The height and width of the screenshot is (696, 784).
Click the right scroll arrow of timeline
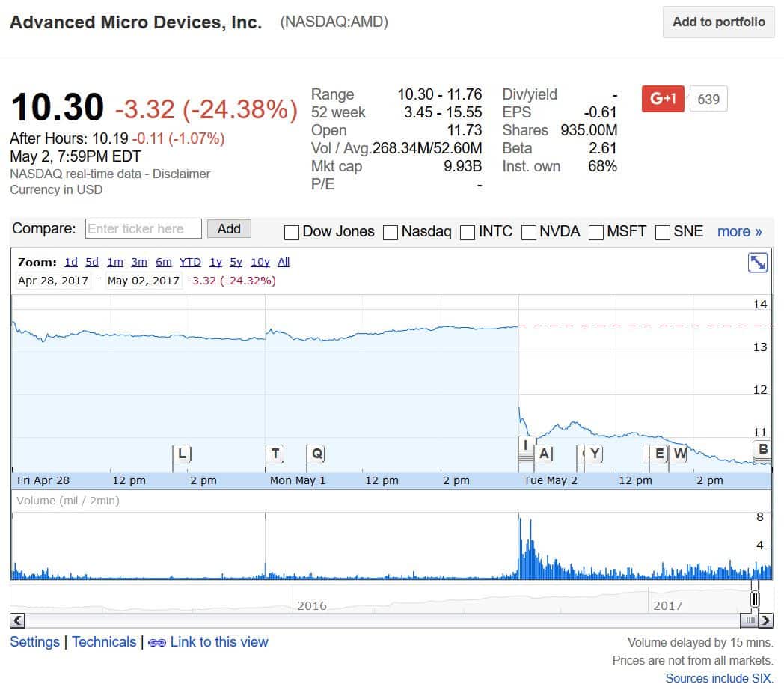pos(765,620)
